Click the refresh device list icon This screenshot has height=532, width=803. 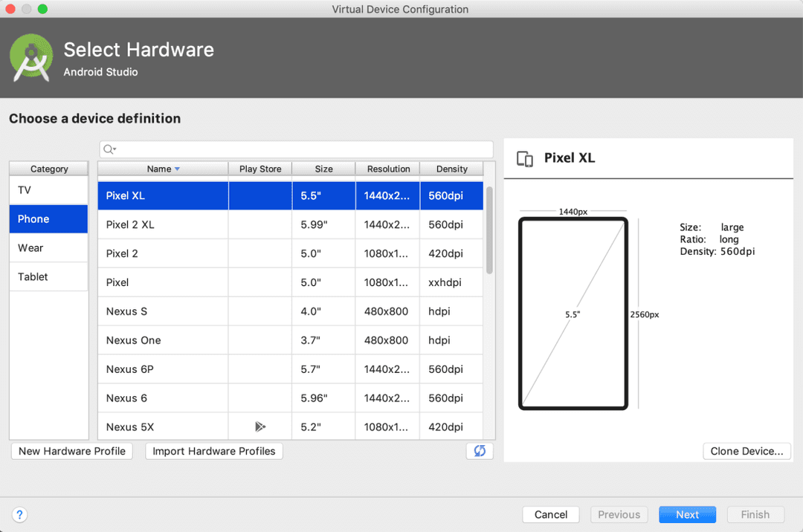pos(480,451)
